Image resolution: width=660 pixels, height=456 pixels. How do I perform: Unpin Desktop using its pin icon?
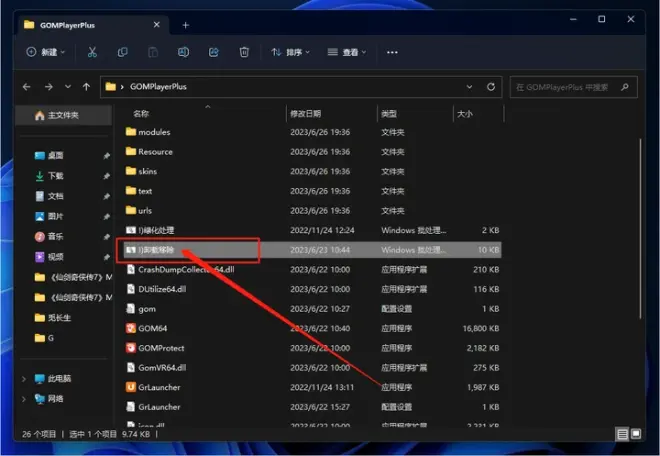click(x=106, y=156)
